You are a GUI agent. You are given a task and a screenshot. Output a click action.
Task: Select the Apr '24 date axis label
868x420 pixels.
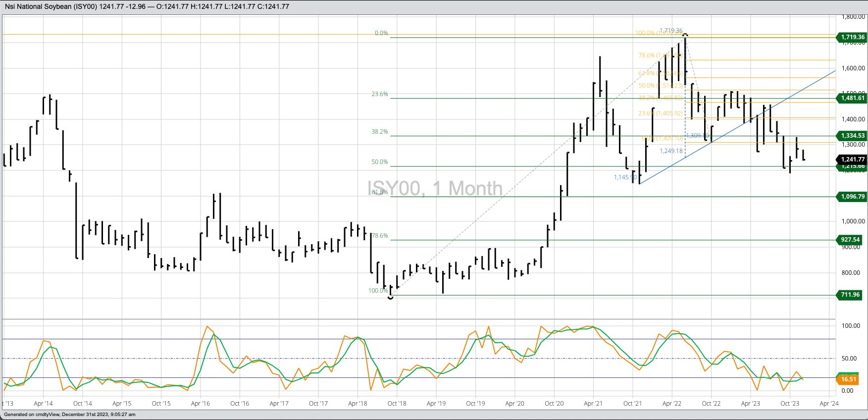(829, 404)
